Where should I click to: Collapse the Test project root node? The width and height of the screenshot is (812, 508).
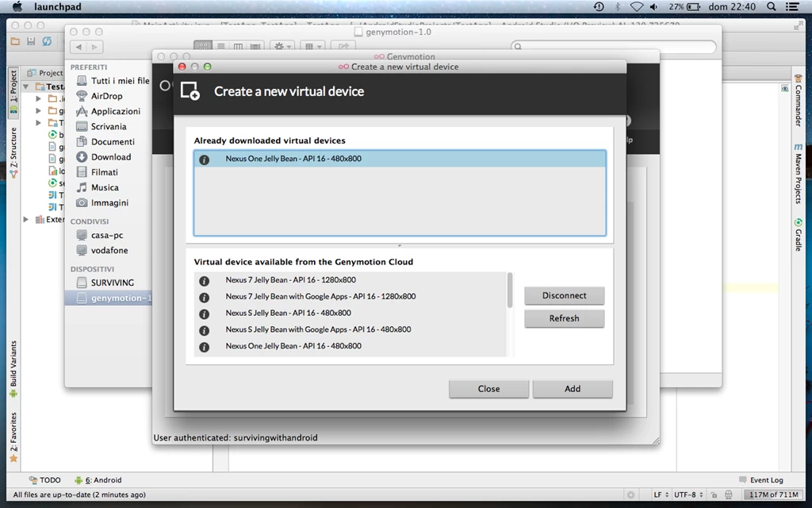click(26, 87)
